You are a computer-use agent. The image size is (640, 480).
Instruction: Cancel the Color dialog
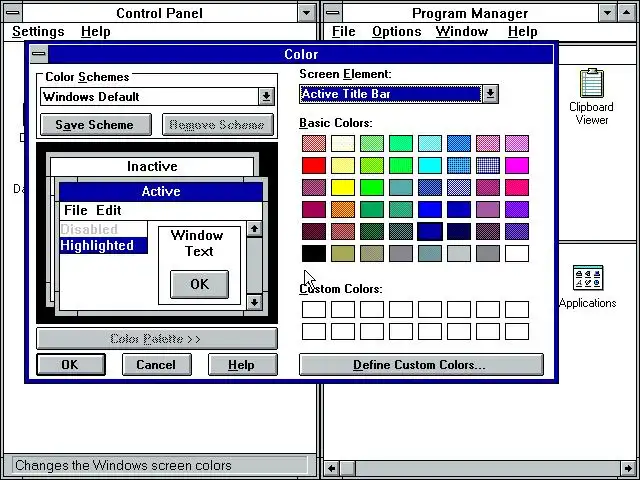point(157,364)
